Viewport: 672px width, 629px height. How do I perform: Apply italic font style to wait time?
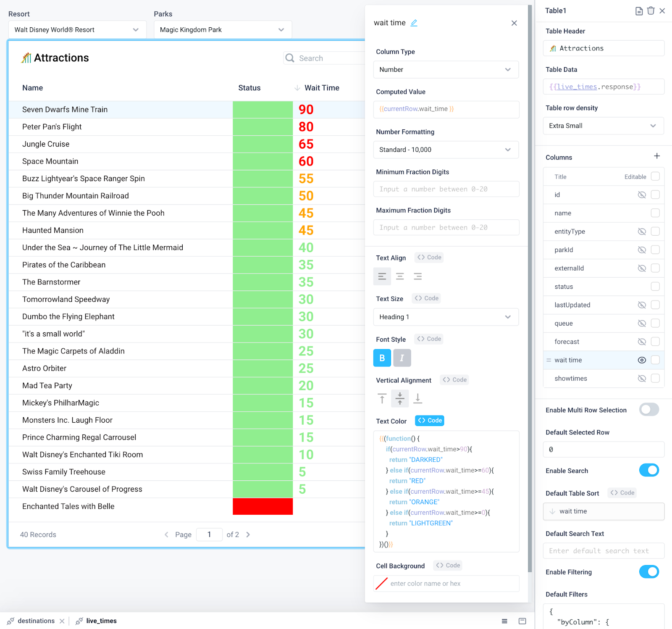click(402, 358)
